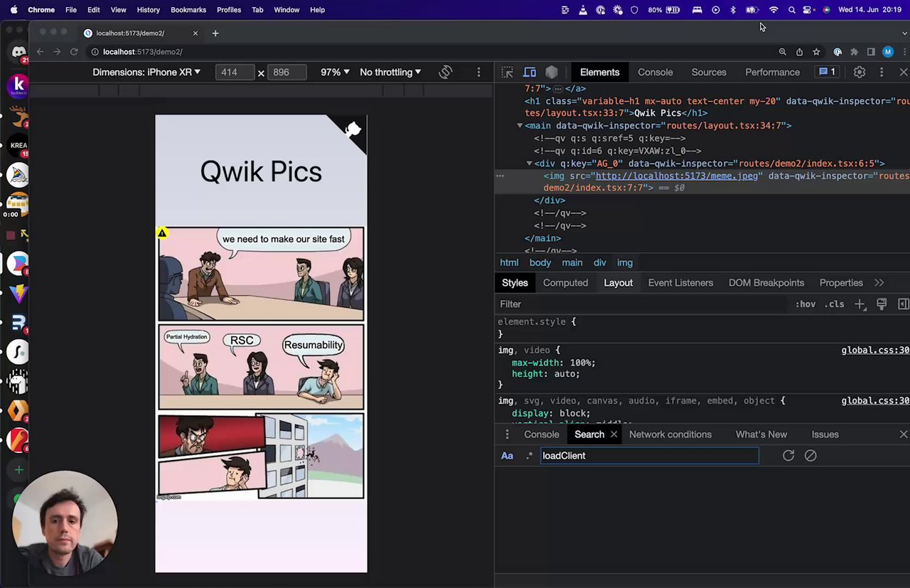
Task: Open the rendering paintbrush icon in Styles
Action: point(882,304)
